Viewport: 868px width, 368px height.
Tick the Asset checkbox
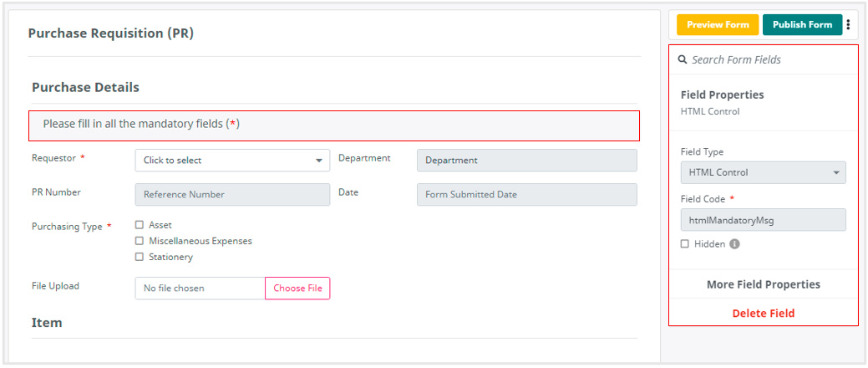click(x=140, y=225)
